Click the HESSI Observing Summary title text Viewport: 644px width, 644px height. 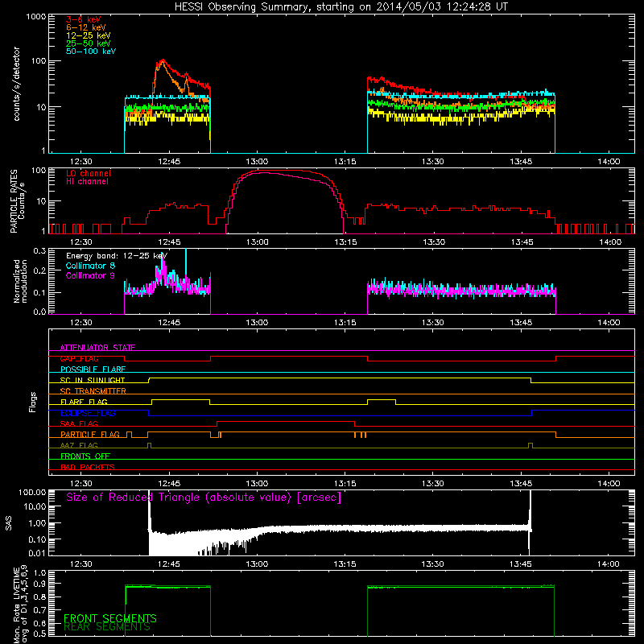[x=341, y=7]
